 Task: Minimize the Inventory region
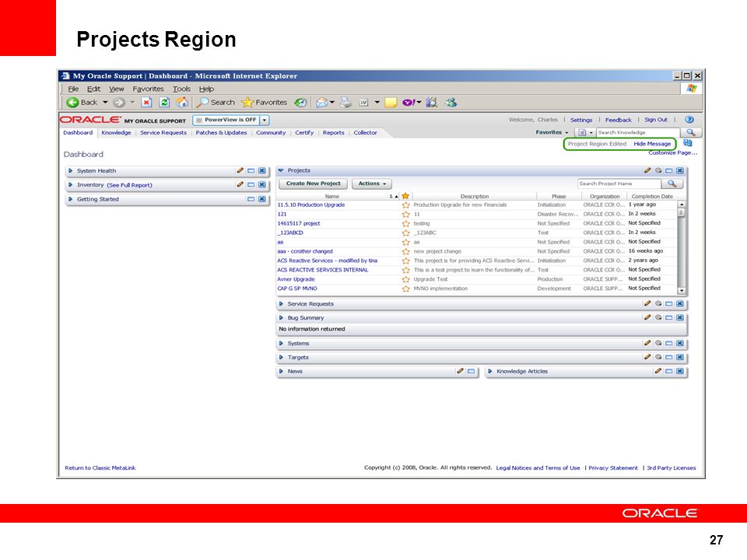251,185
